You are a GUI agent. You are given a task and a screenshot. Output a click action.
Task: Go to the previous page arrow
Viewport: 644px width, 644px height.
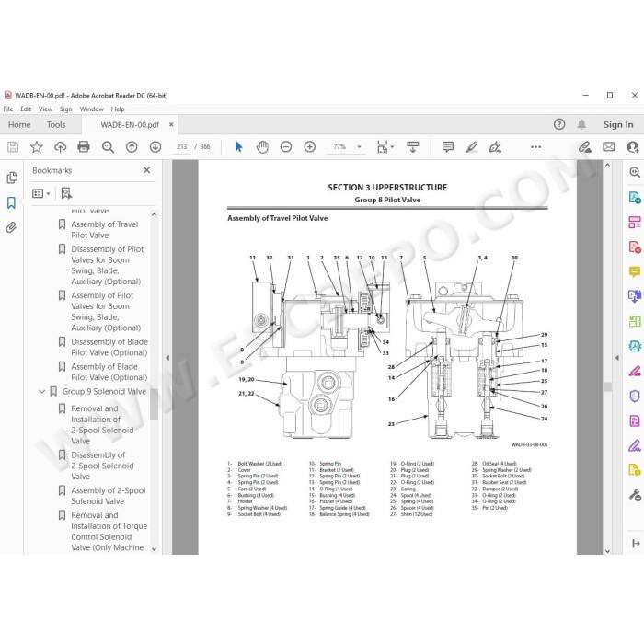click(132, 146)
